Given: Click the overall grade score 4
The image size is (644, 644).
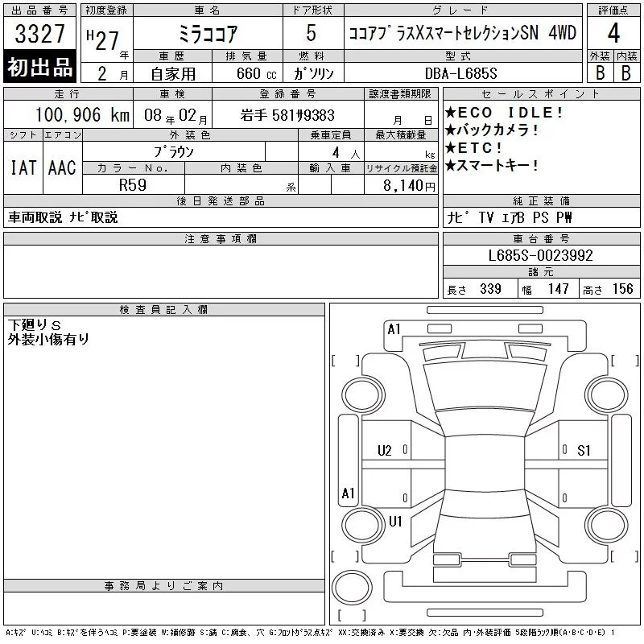Looking at the screenshot, I should tap(613, 33).
